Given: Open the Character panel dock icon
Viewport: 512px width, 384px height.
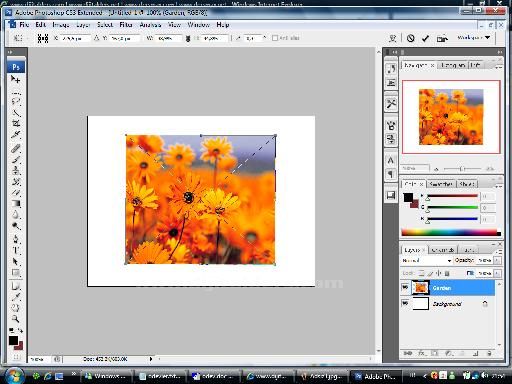Looking at the screenshot, I should point(391,160).
